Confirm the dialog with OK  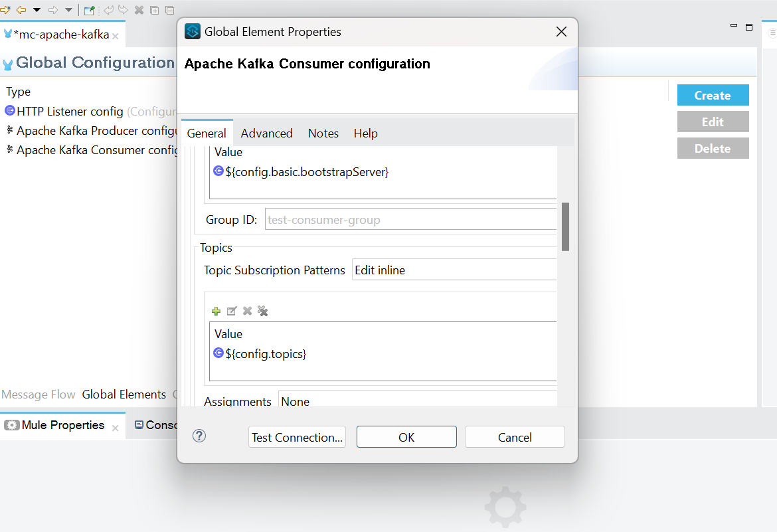coord(406,437)
